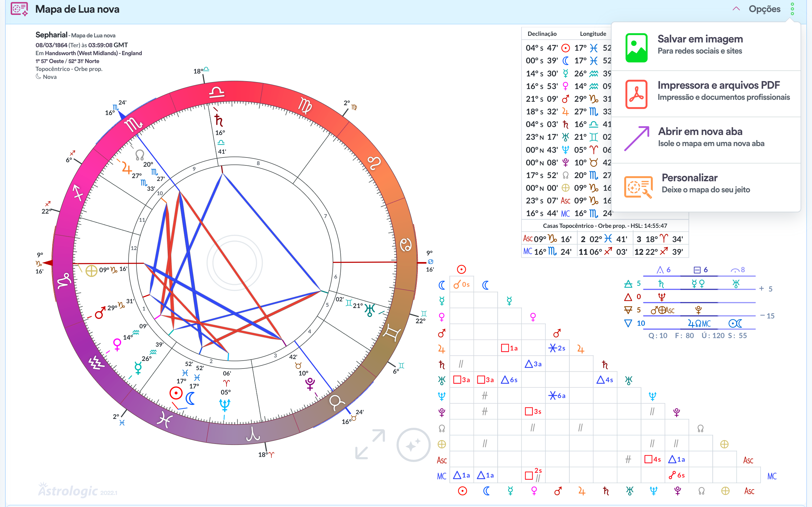Click the green Salvar em imagem icon
The width and height of the screenshot is (812, 507).
click(x=636, y=48)
